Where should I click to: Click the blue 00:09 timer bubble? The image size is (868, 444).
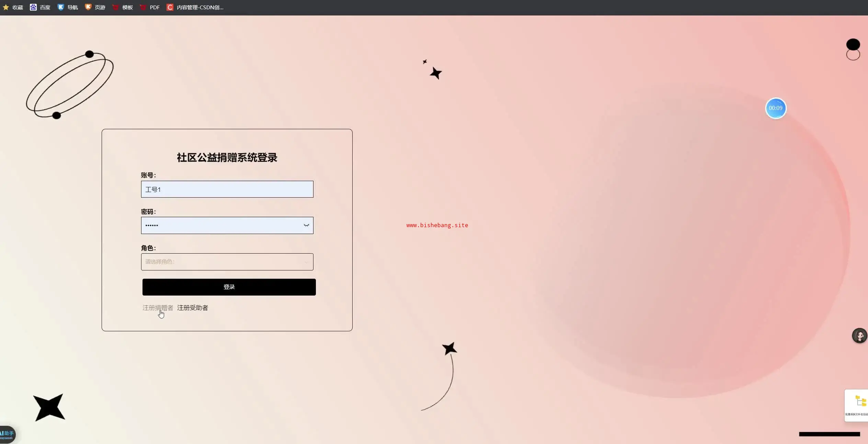pos(775,108)
